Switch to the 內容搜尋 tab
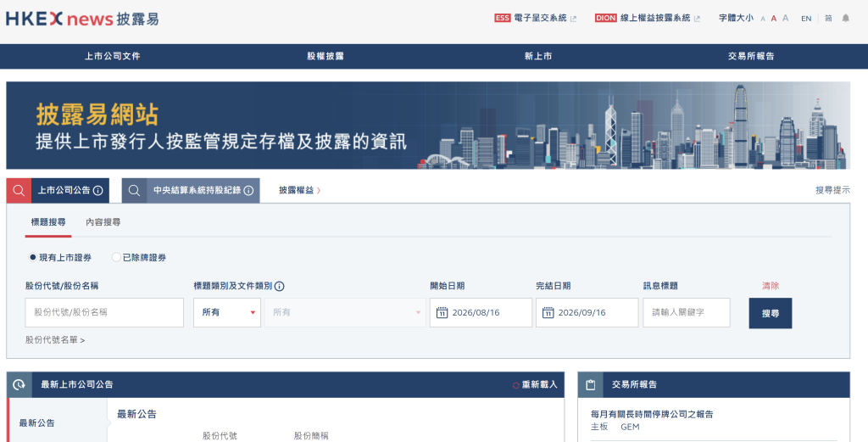Viewport: 868px width, 442px height. 103,222
